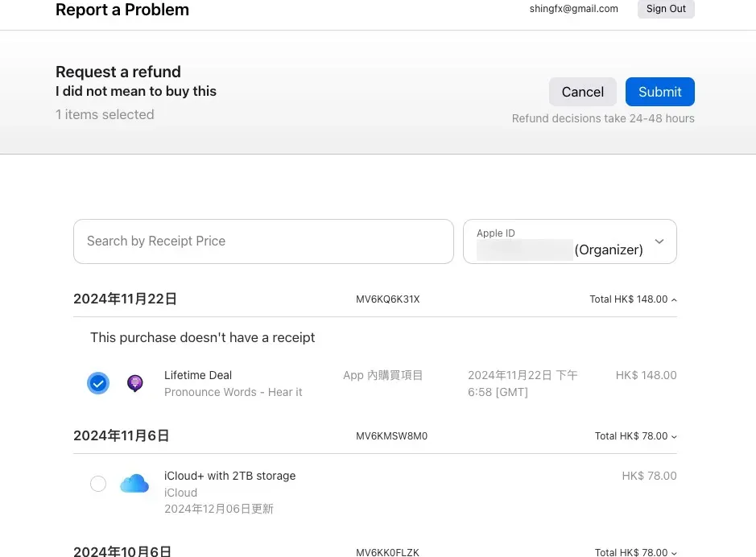Collapse the HK$ 148.00 total section
The height and width of the screenshot is (557, 756).
click(633, 299)
